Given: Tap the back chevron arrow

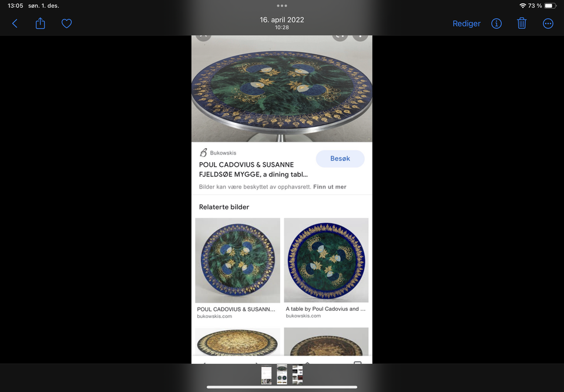Looking at the screenshot, I should coord(15,24).
